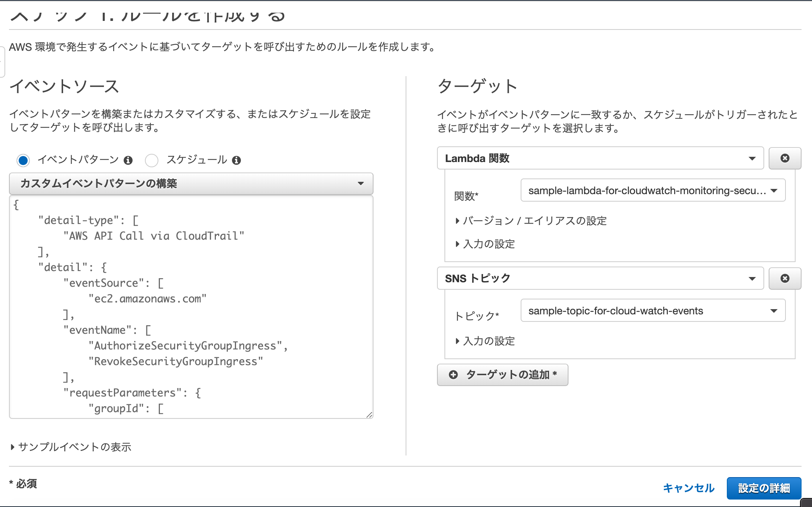Click "ec2.amazonaws.com" text in the JSON
Screen dimensions: 812x507
coord(147,299)
